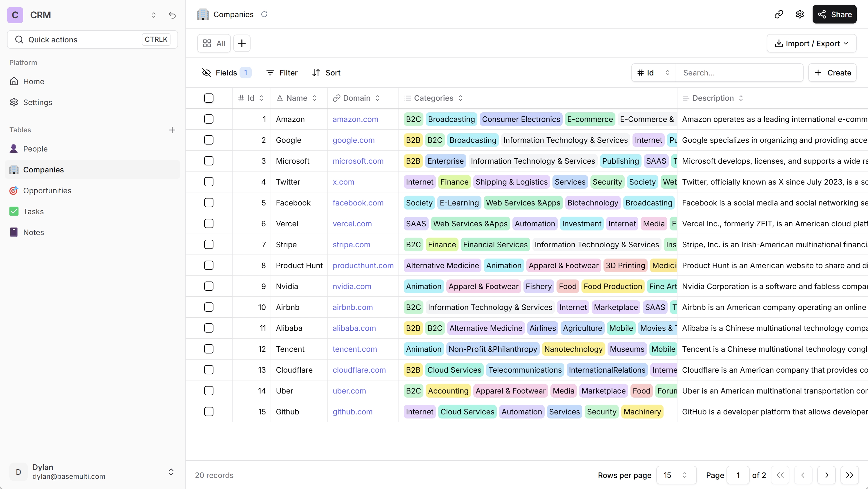Click the Fields icon with badge 1

coord(226,73)
